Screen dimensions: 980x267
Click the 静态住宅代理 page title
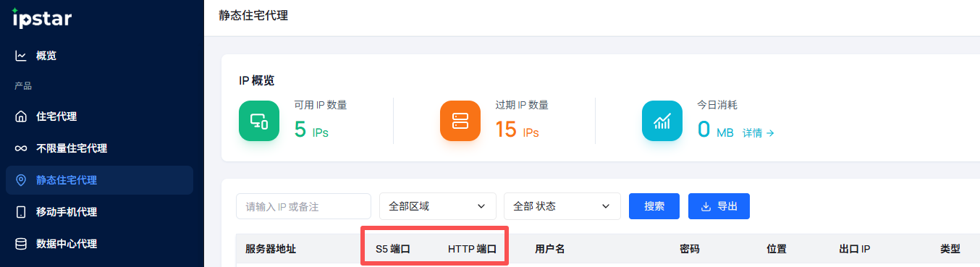click(x=253, y=15)
